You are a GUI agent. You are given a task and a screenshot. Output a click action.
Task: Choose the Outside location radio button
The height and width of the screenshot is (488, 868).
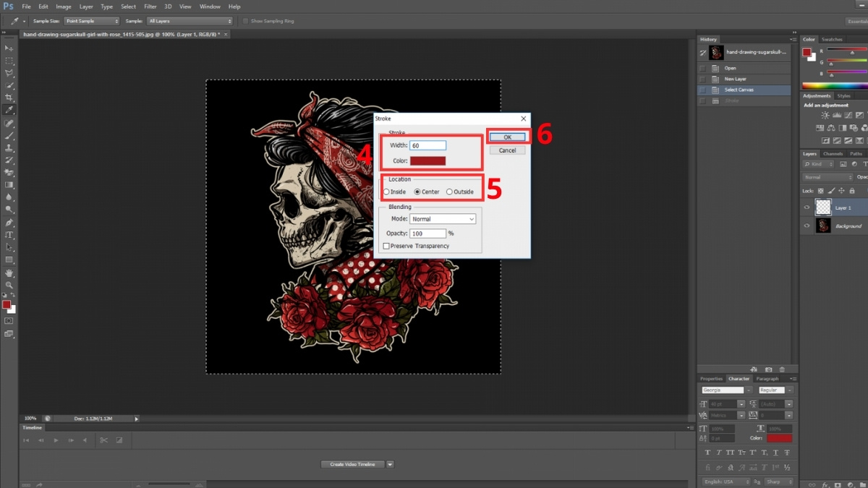click(x=449, y=192)
